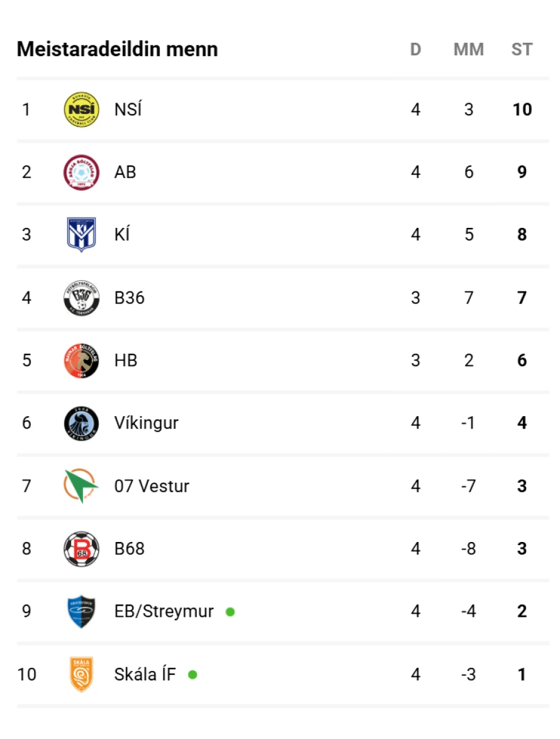Viewport: 560px width, 739px height.
Task: Open the EB/Streymur team name
Action: (164, 612)
